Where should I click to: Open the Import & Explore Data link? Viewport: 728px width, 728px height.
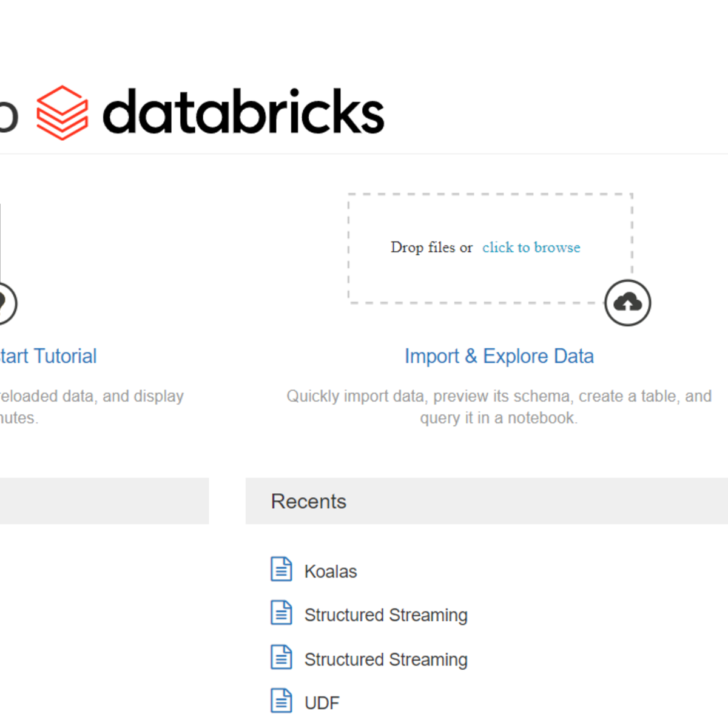point(499,356)
